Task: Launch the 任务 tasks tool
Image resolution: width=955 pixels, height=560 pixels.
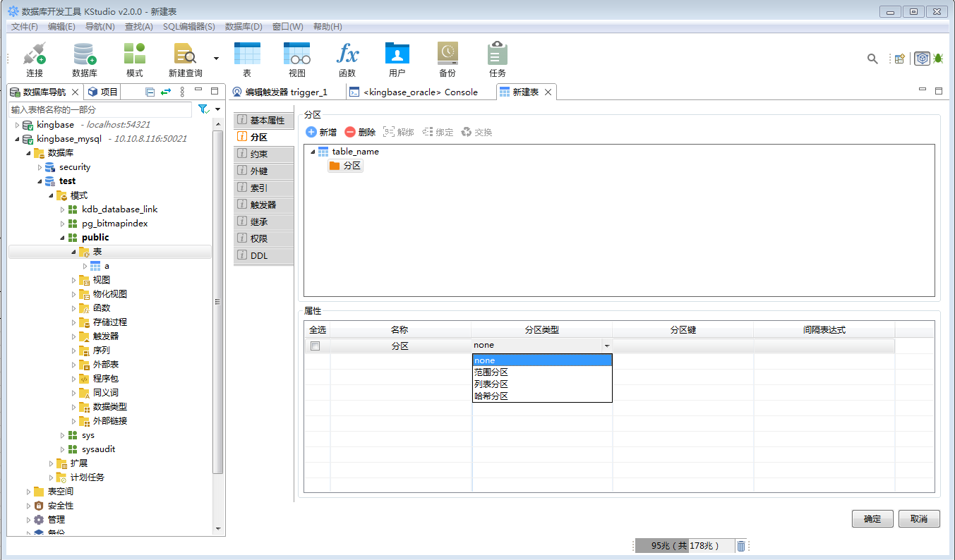Action: (x=496, y=59)
